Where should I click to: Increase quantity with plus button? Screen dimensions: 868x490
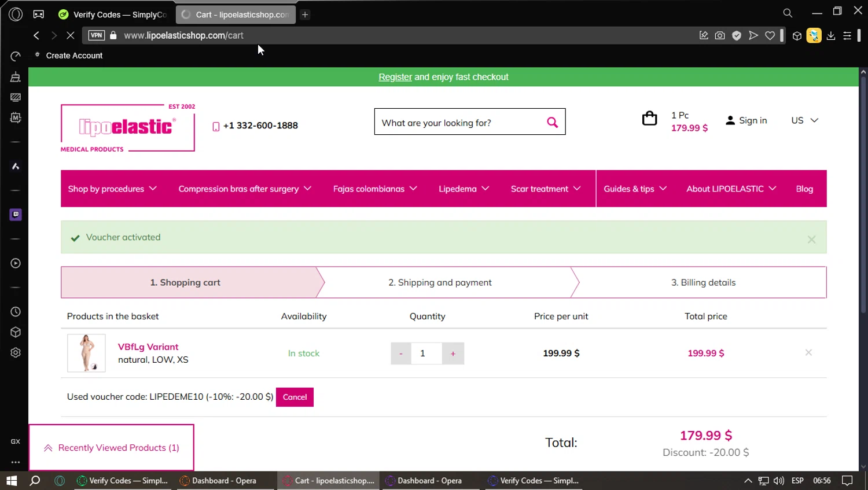tap(453, 353)
